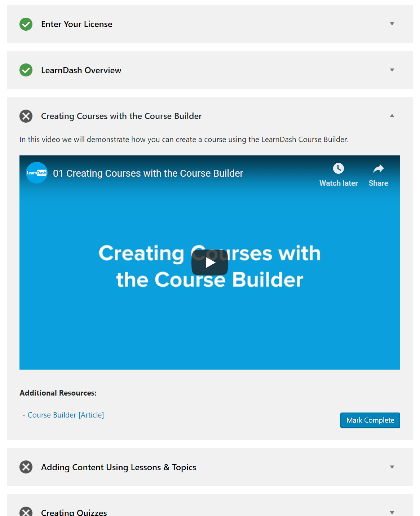Click incomplete X icon beside Creating Quizzes

[26, 512]
